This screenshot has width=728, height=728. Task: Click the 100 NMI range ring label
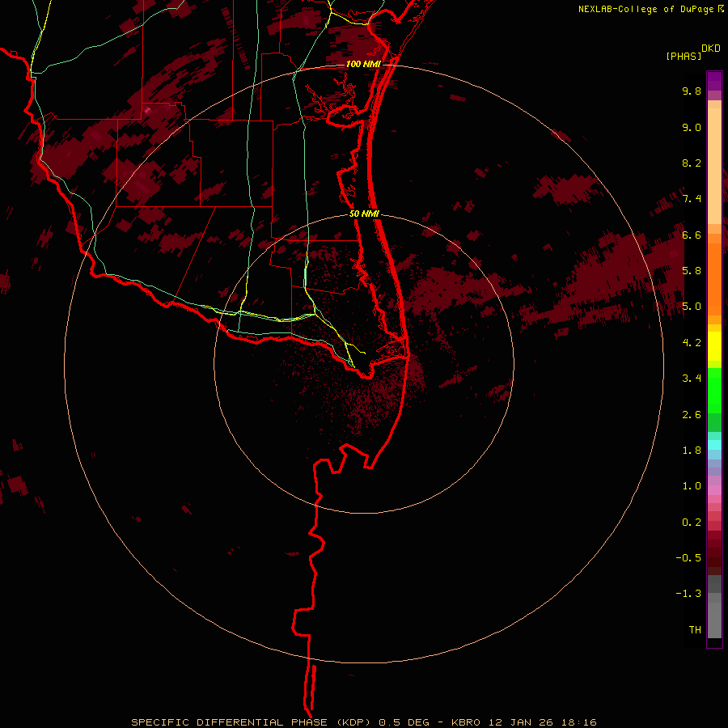362,64
